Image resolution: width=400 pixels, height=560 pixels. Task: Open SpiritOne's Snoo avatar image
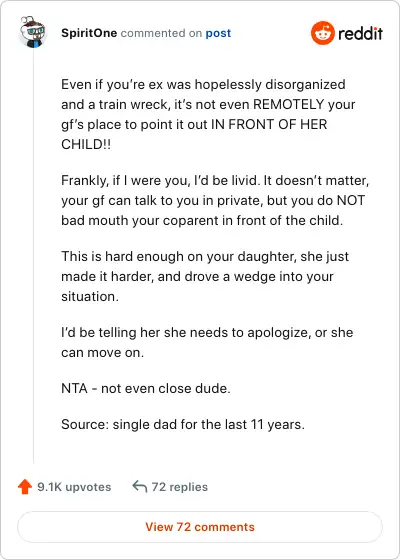[32, 32]
